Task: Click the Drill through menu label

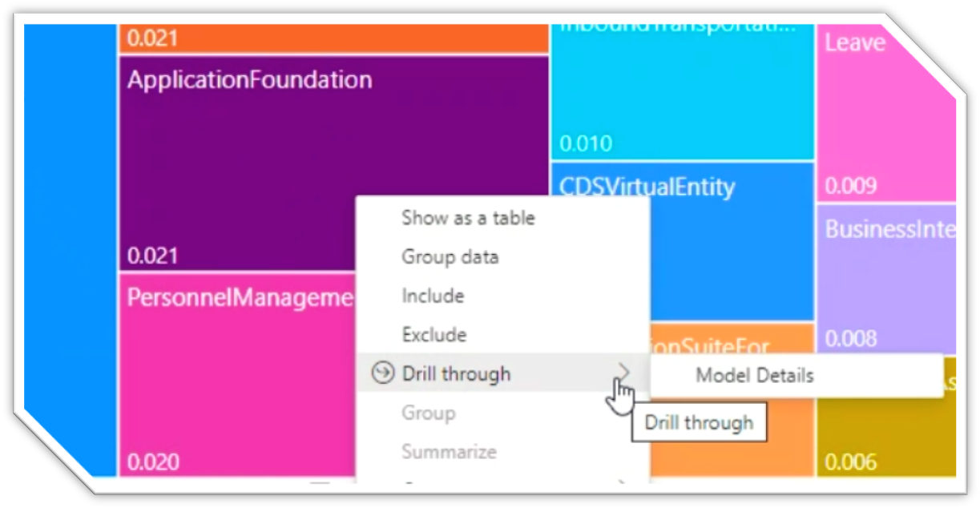Action: 456,373
